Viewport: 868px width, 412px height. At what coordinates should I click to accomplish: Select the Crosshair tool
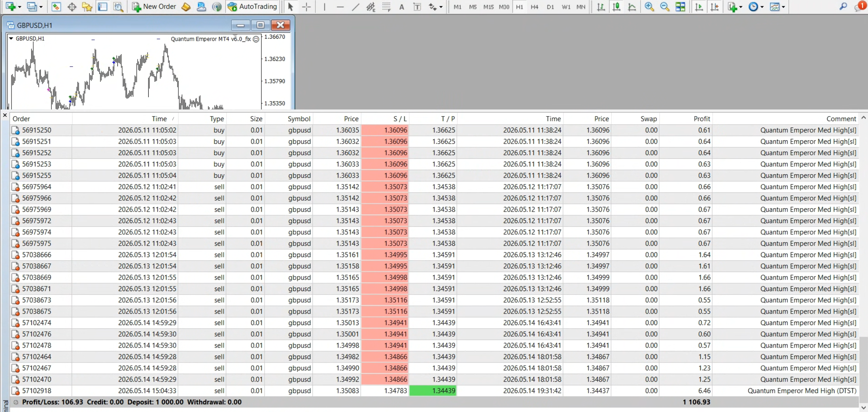pos(306,7)
